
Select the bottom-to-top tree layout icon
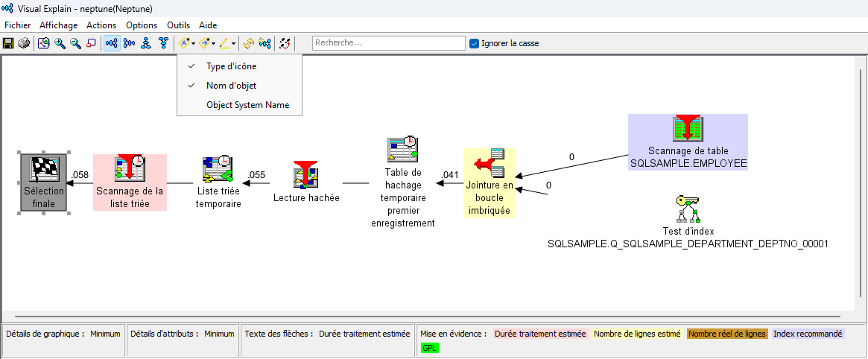pyautogui.click(x=146, y=43)
